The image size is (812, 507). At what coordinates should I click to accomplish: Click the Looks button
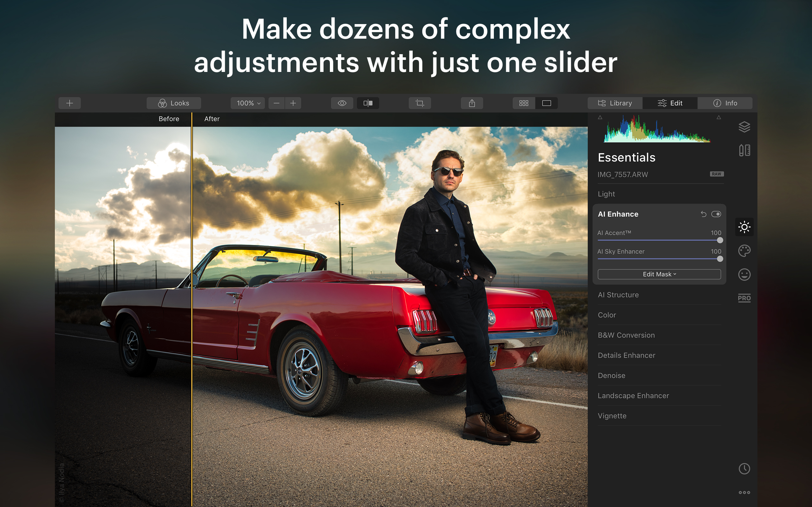click(174, 103)
